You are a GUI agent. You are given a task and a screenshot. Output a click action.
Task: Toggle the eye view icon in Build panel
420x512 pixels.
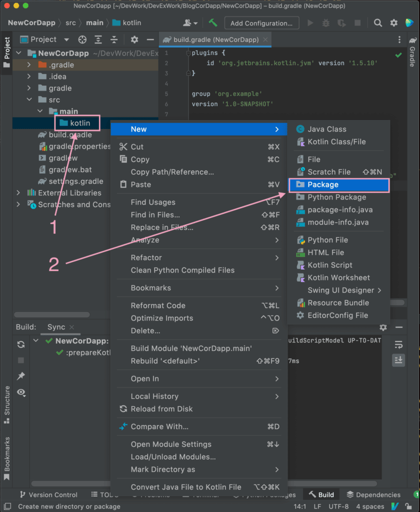(21, 392)
